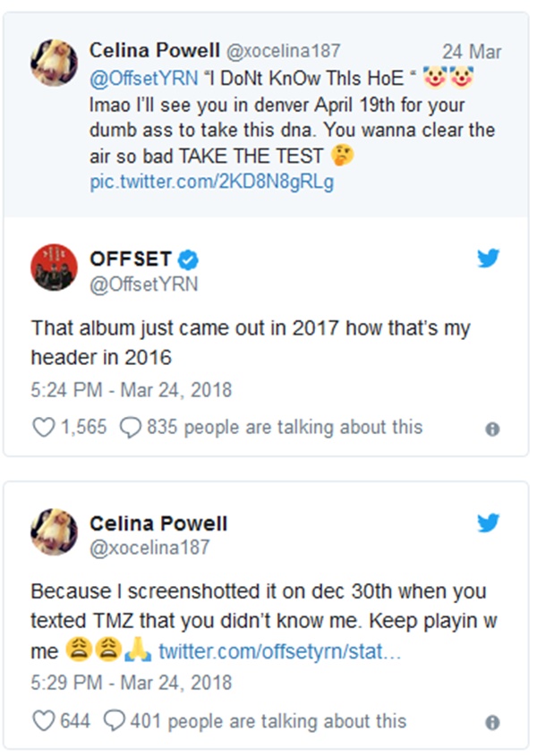
Task: Like OFFSET's tweet with the heart icon
Action: pyautogui.click(x=43, y=428)
